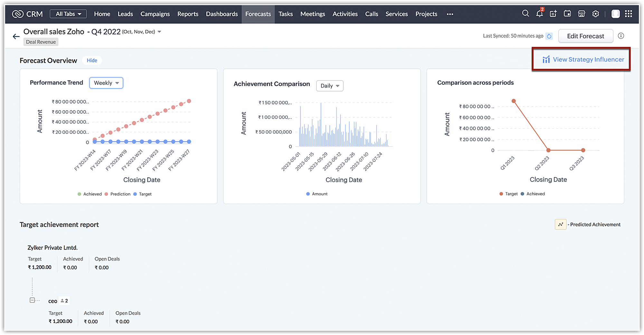Switch to the Campaigns tab
644x335 pixels.
[x=155, y=14]
